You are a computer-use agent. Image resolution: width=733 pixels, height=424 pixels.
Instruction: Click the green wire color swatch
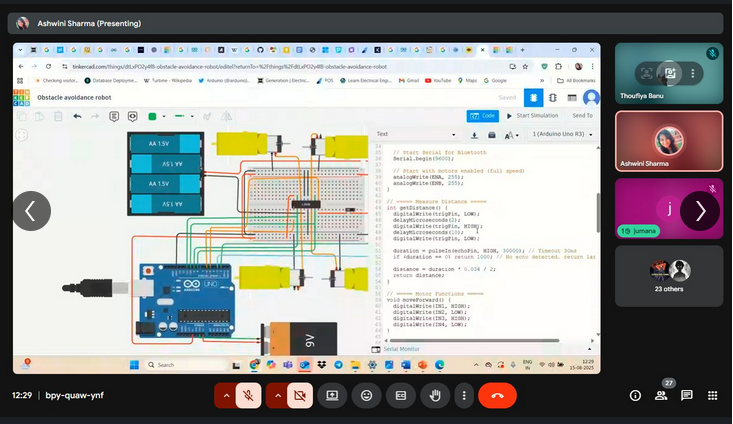152,116
